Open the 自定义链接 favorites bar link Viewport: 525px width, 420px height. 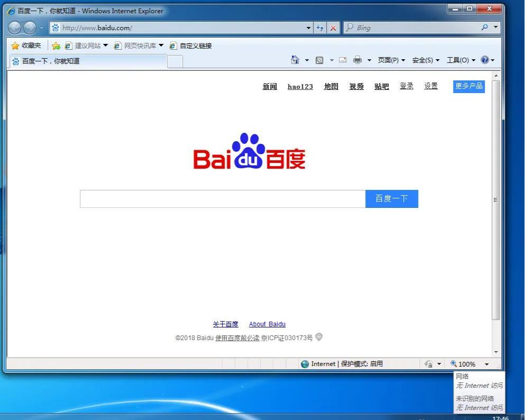click(190, 45)
